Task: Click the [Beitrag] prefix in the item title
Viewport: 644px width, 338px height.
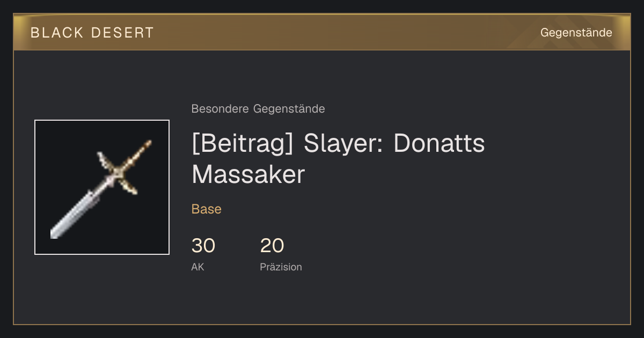Action: (x=243, y=144)
